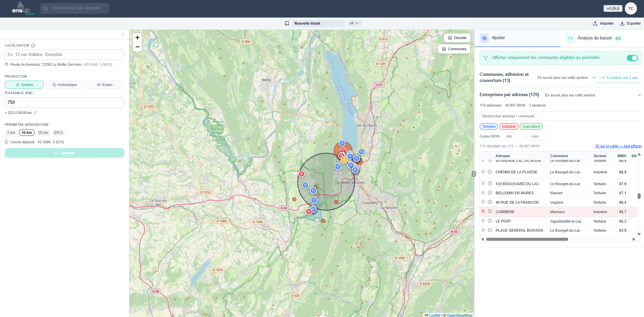Collapse the left sidebar panel
This screenshot has width=644, height=317.
coord(123,34)
